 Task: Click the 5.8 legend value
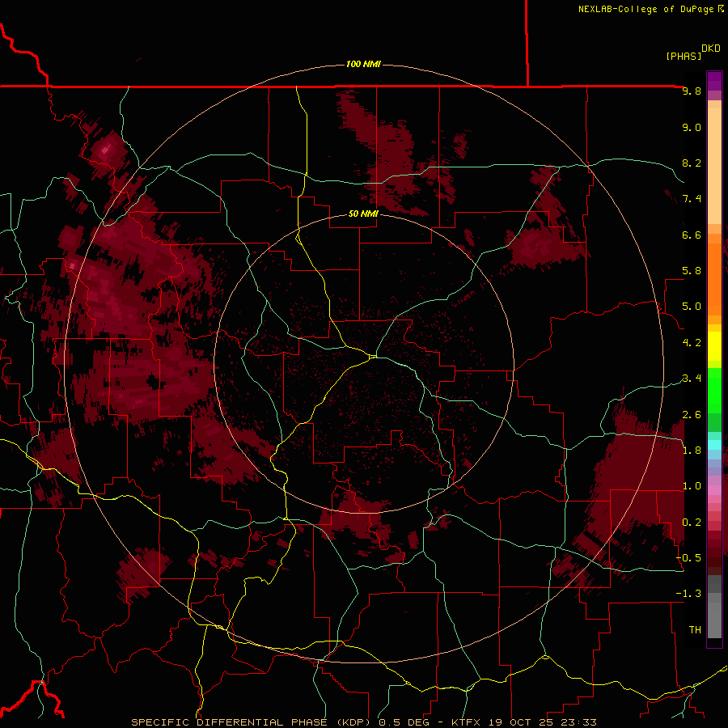point(692,271)
